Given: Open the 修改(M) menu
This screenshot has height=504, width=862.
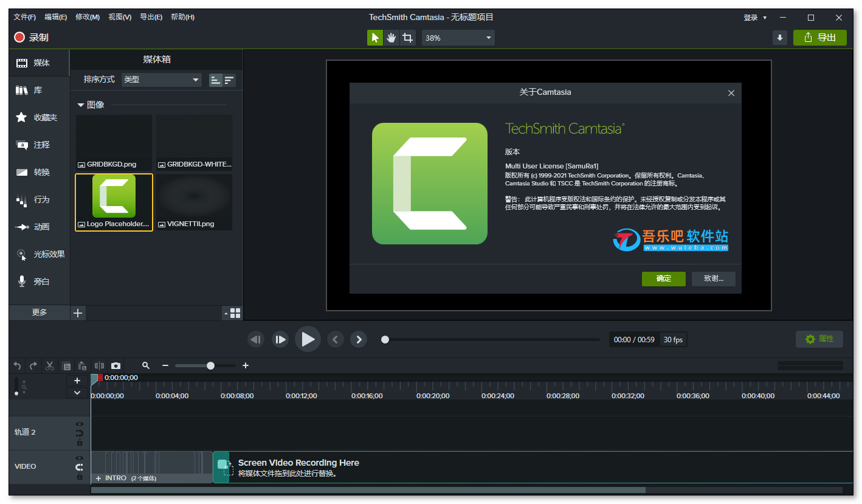Looking at the screenshot, I should point(88,17).
